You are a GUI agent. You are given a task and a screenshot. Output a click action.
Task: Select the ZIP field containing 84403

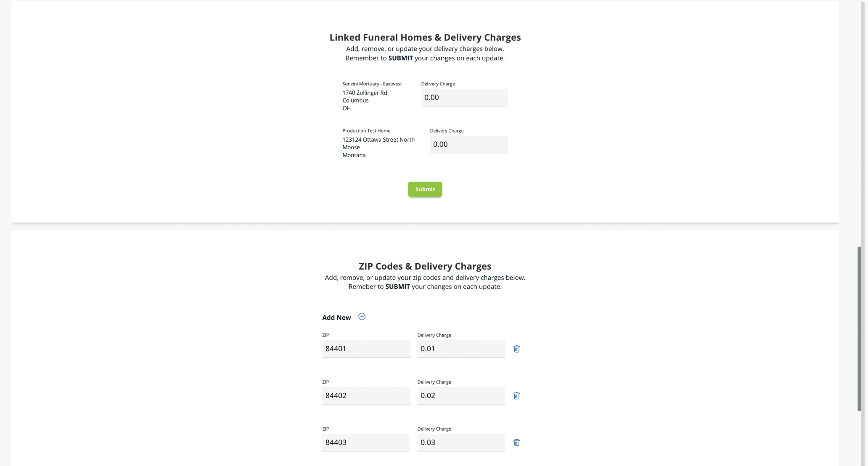point(366,442)
